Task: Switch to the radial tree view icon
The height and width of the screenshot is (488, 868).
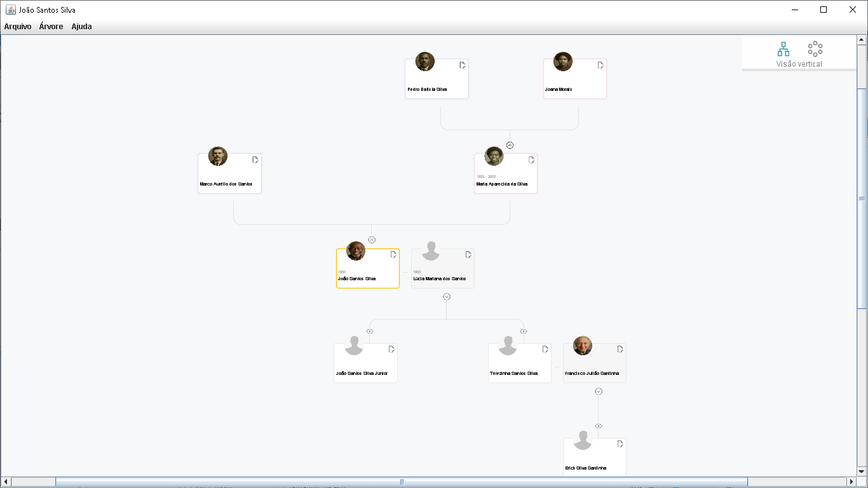Action: click(815, 49)
